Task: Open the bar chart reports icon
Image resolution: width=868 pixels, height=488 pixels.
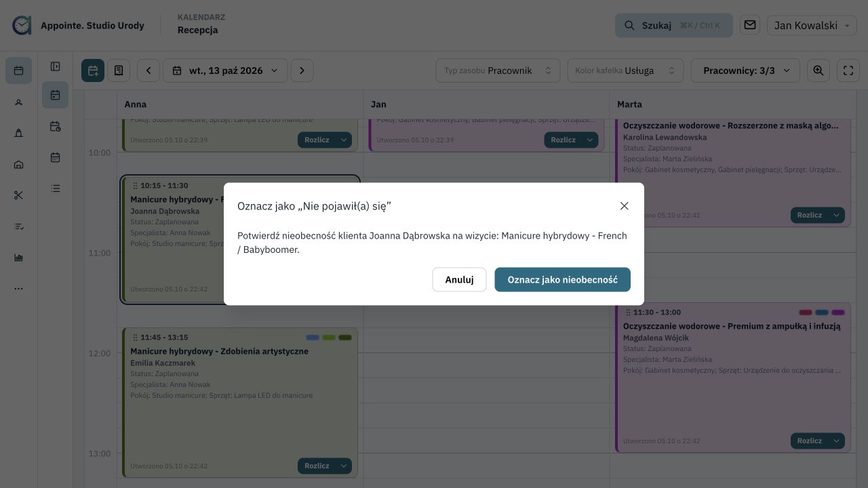Action: [18, 258]
